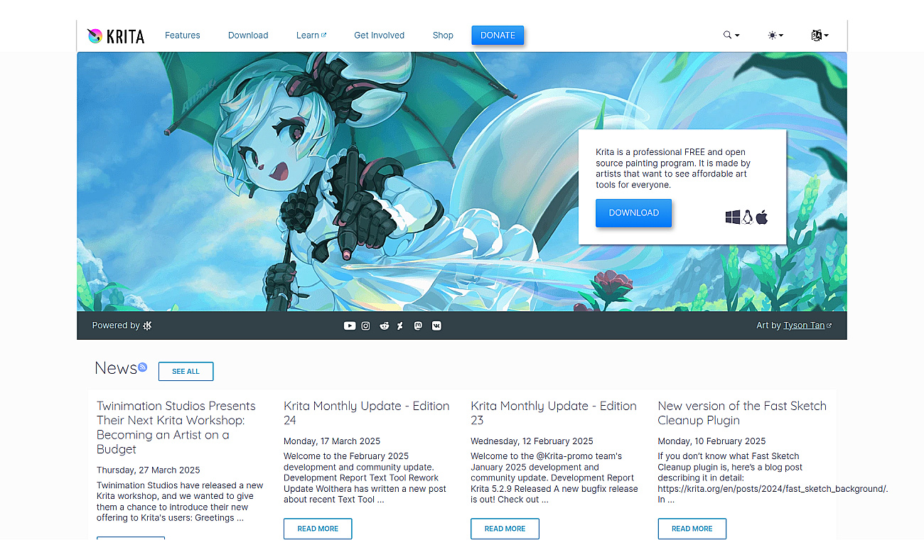Screen dimensions: 924x560
Task: Open the Get Involved nav item
Action: coord(380,35)
